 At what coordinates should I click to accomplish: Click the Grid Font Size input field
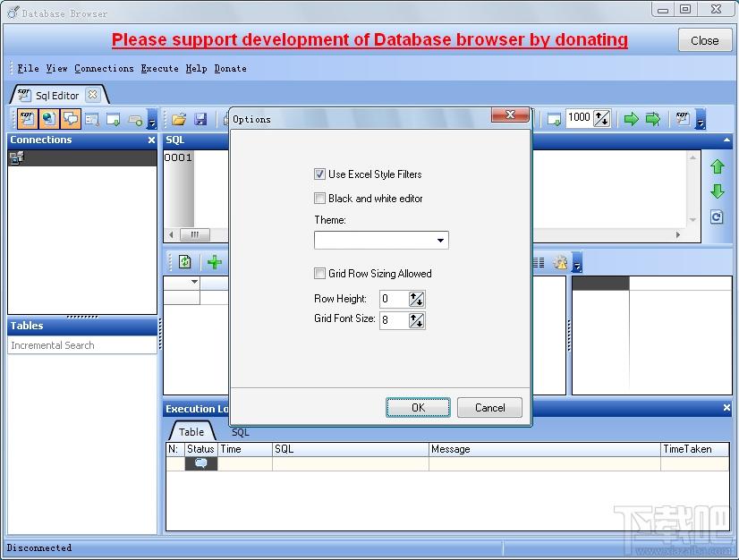click(x=394, y=320)
